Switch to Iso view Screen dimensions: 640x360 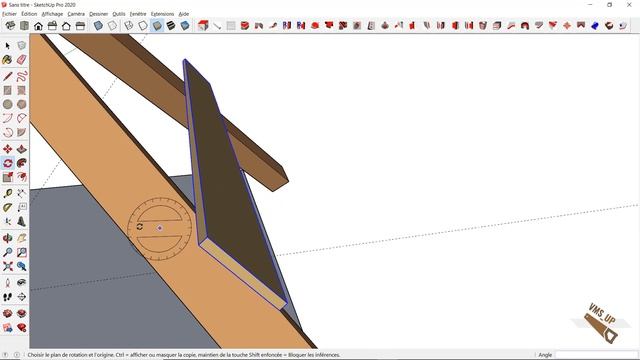click(x=10, y=26)
